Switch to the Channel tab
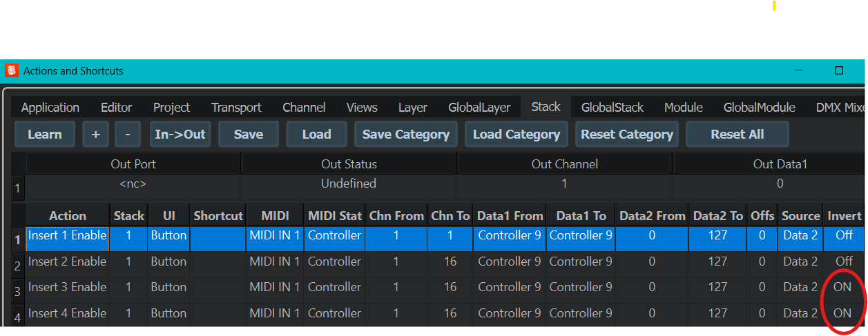Viewport: 868px width, 336px height. (304, 108)
